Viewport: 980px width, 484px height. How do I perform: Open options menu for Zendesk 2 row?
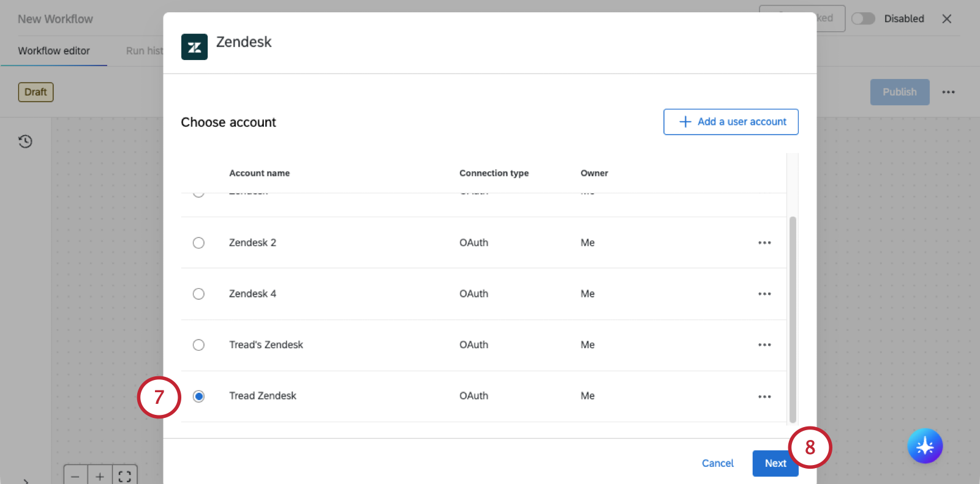[x=764, y=243]
